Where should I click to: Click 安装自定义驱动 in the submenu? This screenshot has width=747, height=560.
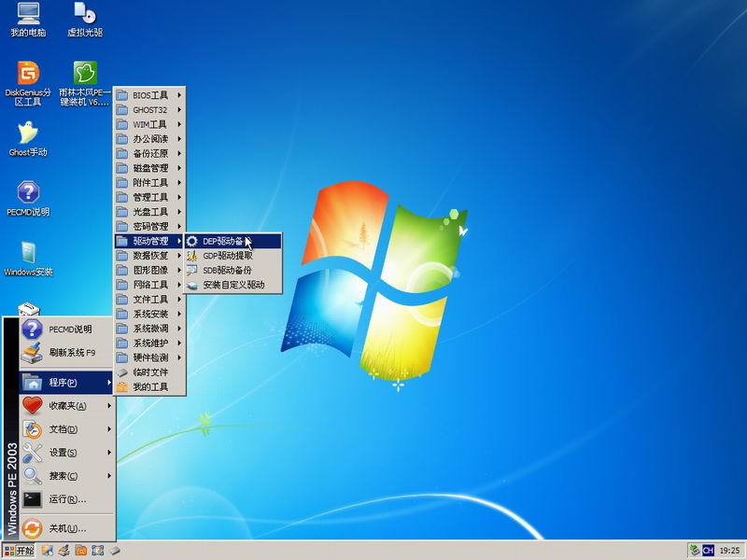(233, 285)
